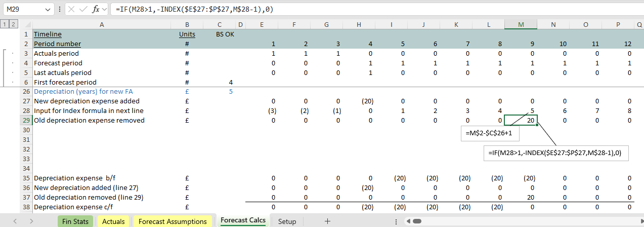The image size is (644, 227).
Task: Click the formula bar resize dots handle
Action: click(60, 10)
